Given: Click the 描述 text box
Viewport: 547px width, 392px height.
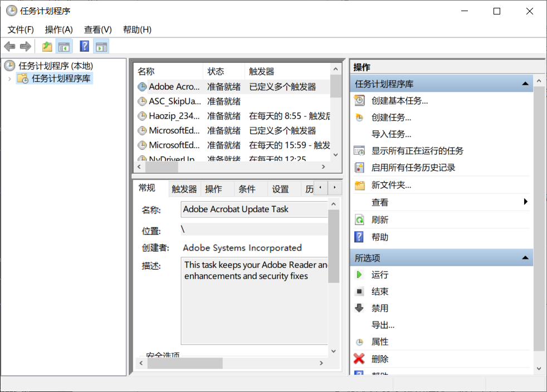Looking at the screenshot, I should click(x=255, y=301).
